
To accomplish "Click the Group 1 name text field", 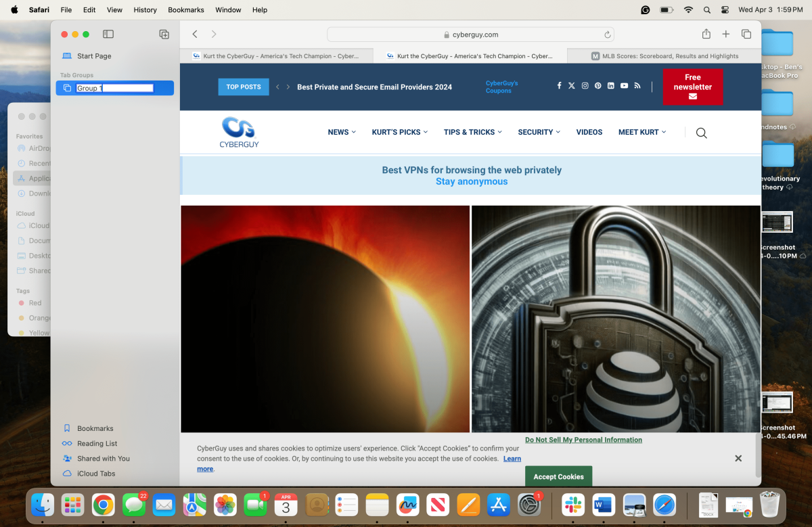I will click(114, 88).
